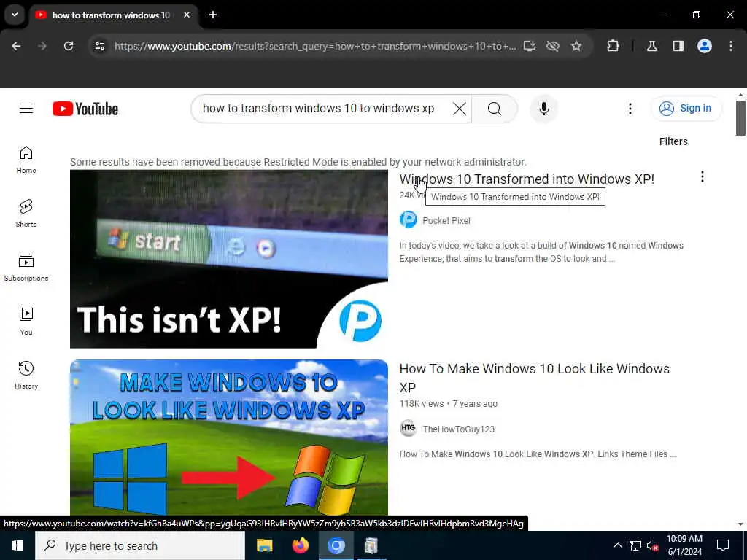
Task: Open 'How To Make Windows 10 Look Like Windows XP' title
Action: [x=535, y=378]
